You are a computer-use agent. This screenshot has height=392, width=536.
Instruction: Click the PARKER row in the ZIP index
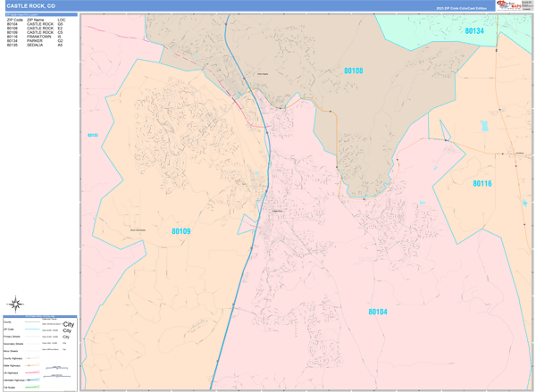(36, 40)
